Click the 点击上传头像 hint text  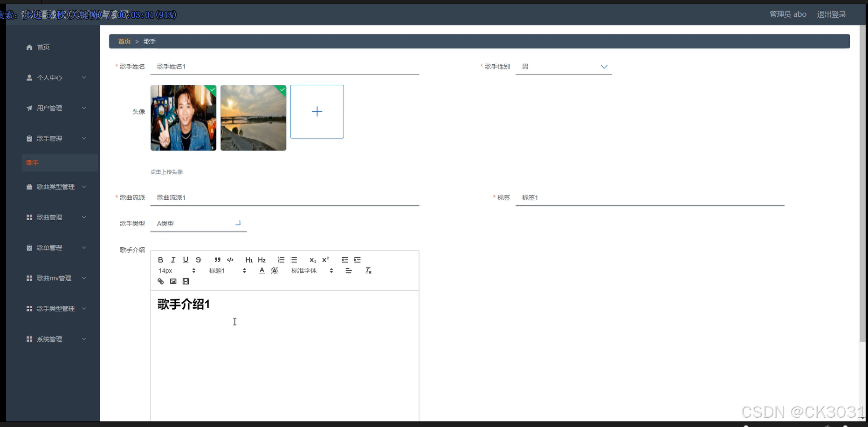(166, 172)
